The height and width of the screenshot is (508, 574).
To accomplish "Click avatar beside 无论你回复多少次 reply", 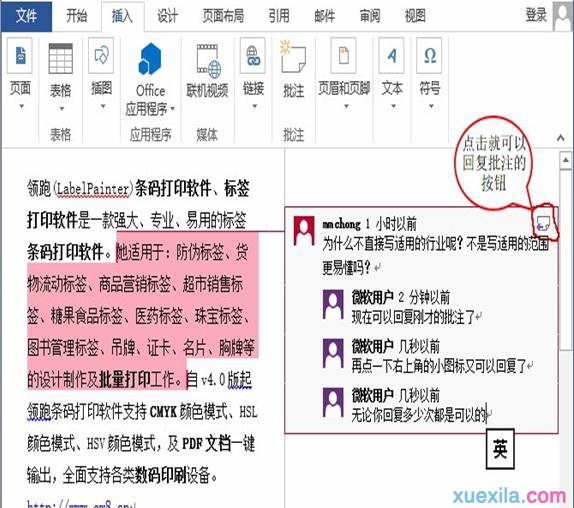I will point(333,403).
